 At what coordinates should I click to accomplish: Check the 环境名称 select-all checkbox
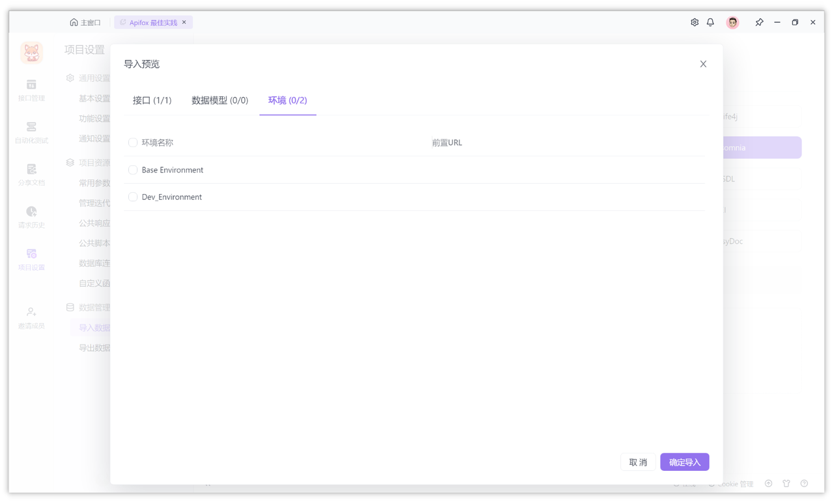pos(133,143)
